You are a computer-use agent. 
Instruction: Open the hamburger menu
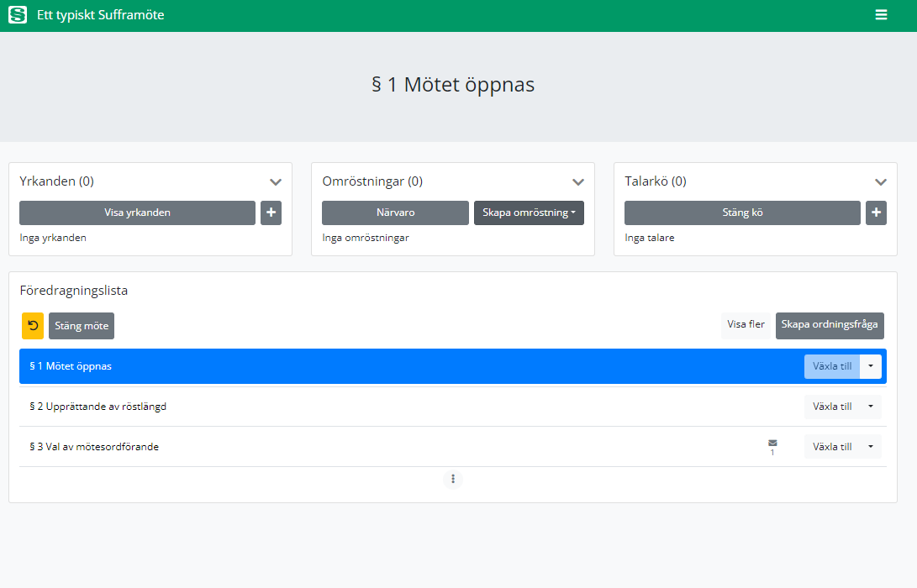point(881,15)
